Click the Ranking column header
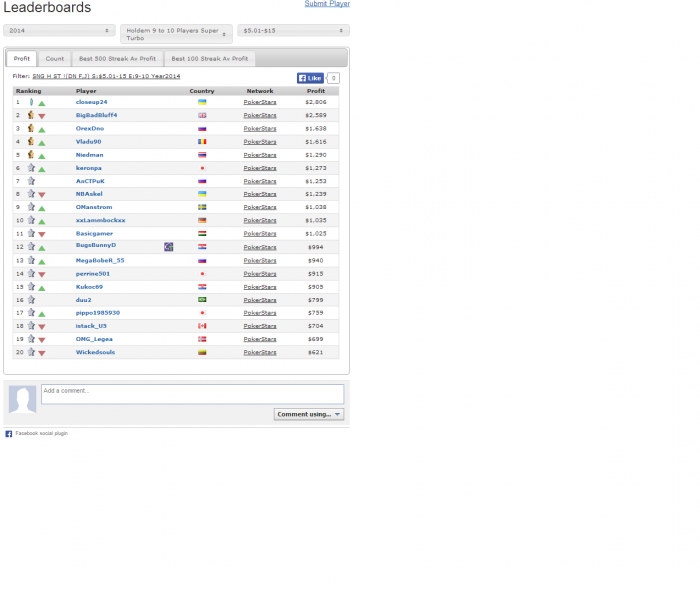 (29, 91)
